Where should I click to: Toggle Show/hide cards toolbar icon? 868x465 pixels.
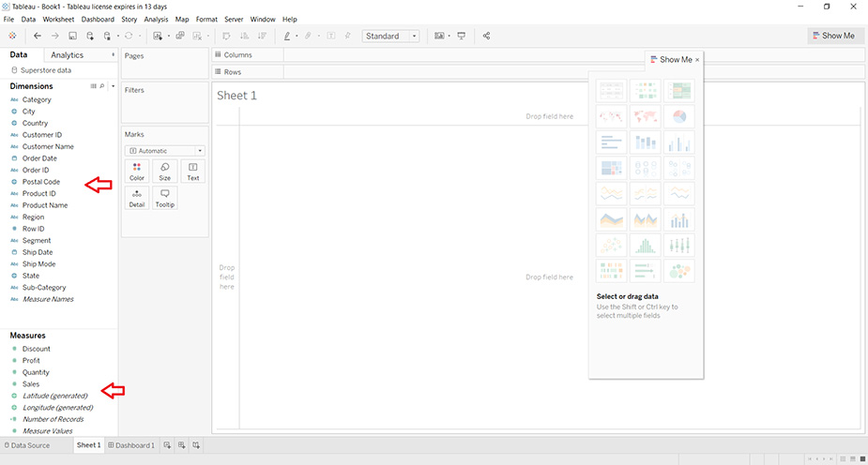pos(439,36)
